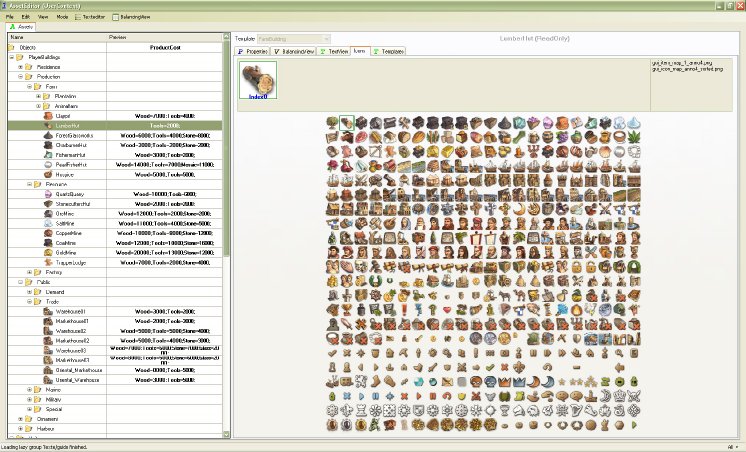This screenshot has height=452, width=746.
Task: Select the green hemp leaf icon
Action: pos(634,138)
